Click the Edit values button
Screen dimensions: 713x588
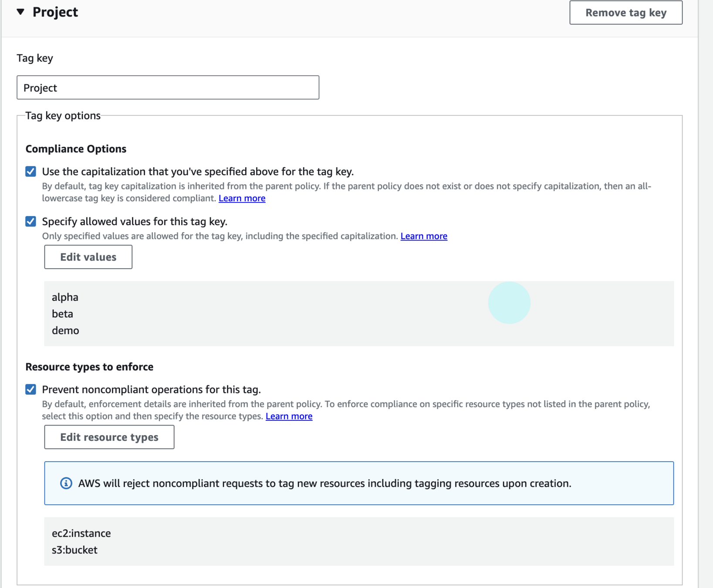pos(88,257)
